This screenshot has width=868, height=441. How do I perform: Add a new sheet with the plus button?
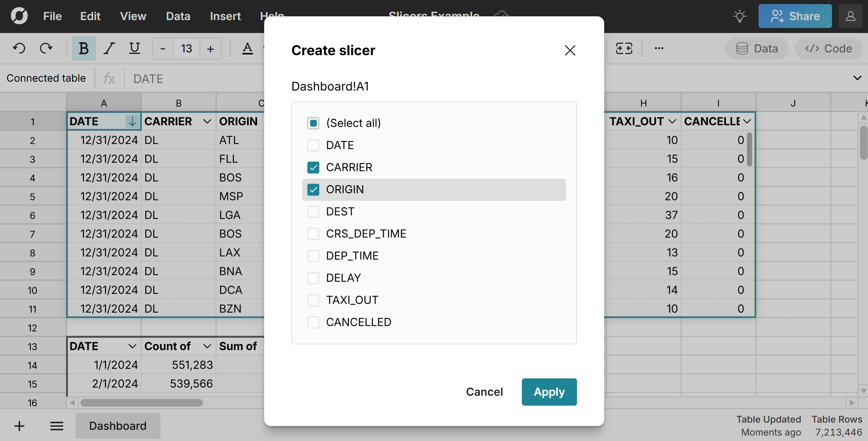[19, 426]
